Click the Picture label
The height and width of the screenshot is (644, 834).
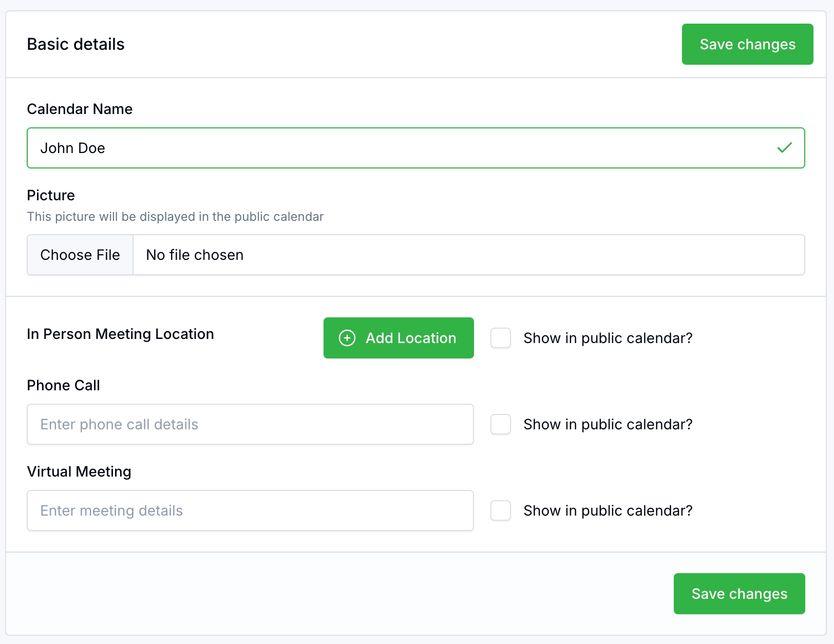[51, 195]
